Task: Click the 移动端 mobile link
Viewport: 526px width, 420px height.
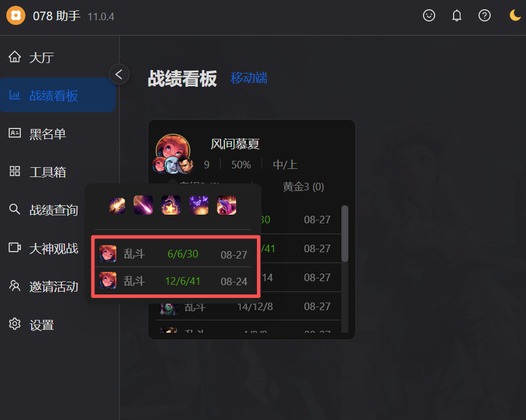Action: tap(249, 78)
